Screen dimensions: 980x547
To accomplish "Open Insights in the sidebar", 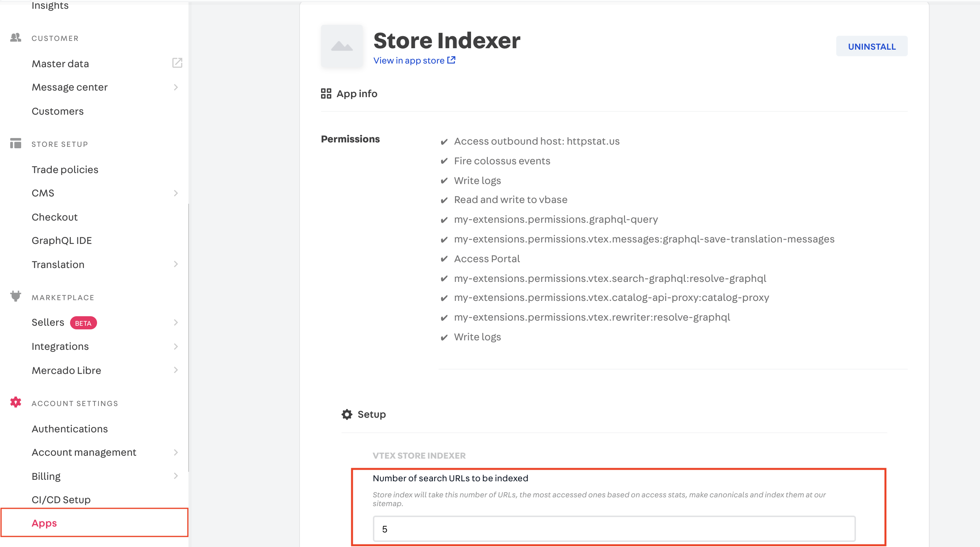I will 50,5.
